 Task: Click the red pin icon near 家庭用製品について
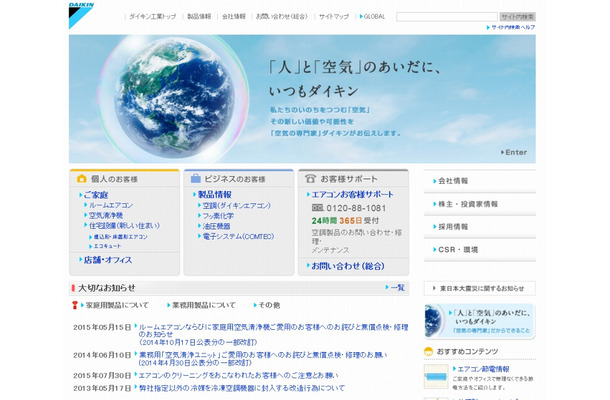[75, 305]
